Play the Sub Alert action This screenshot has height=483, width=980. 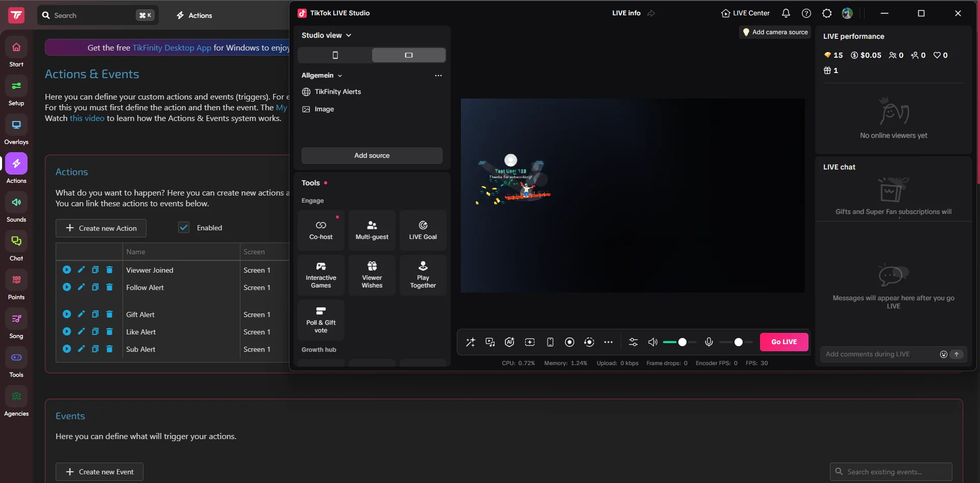point(67,349)
